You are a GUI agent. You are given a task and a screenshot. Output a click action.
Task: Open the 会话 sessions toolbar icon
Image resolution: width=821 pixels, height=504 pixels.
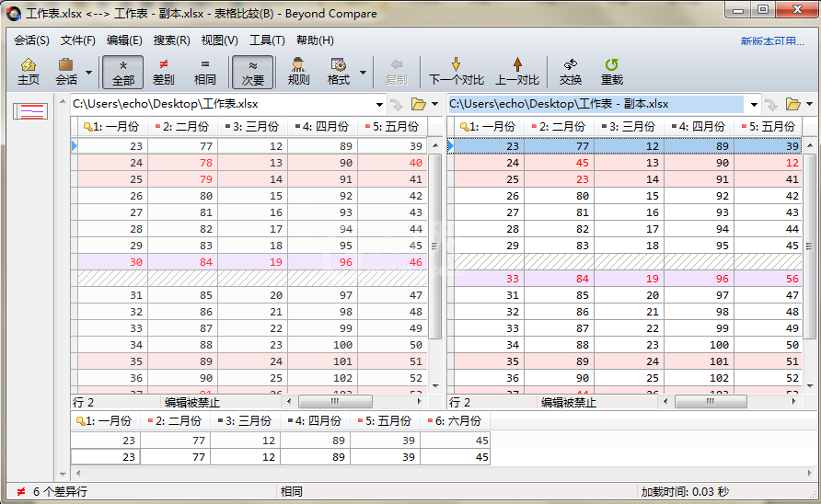66,72
